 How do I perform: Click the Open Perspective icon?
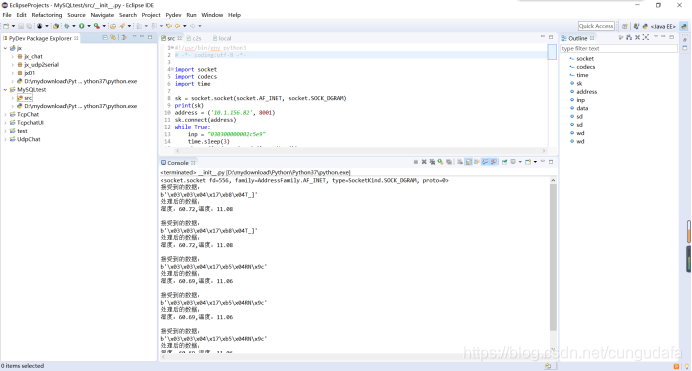point(625,26)
